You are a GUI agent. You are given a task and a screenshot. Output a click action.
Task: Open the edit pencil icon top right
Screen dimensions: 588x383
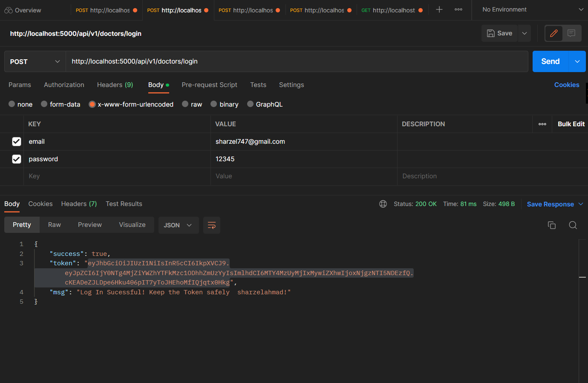[553, 33]
